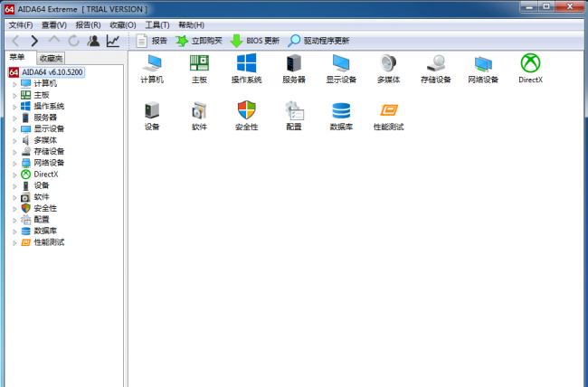Open the 显示设备 display icon in main pane
The height and width of the screenshot is (387, 588).
click(341, 68)
